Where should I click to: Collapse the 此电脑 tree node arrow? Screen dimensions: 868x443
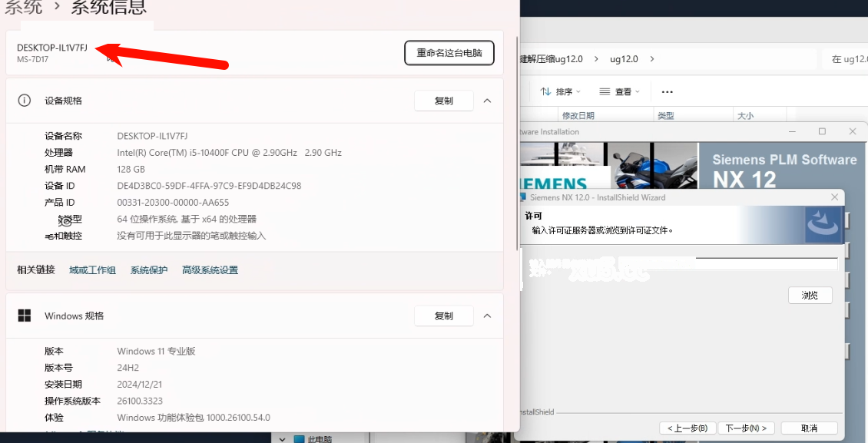pyautogui.click(x=283, y=439)
